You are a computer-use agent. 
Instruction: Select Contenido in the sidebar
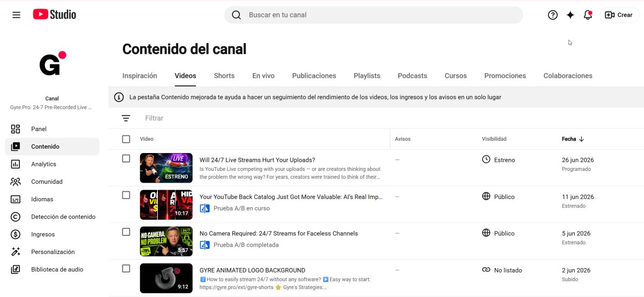coord(52,147)
